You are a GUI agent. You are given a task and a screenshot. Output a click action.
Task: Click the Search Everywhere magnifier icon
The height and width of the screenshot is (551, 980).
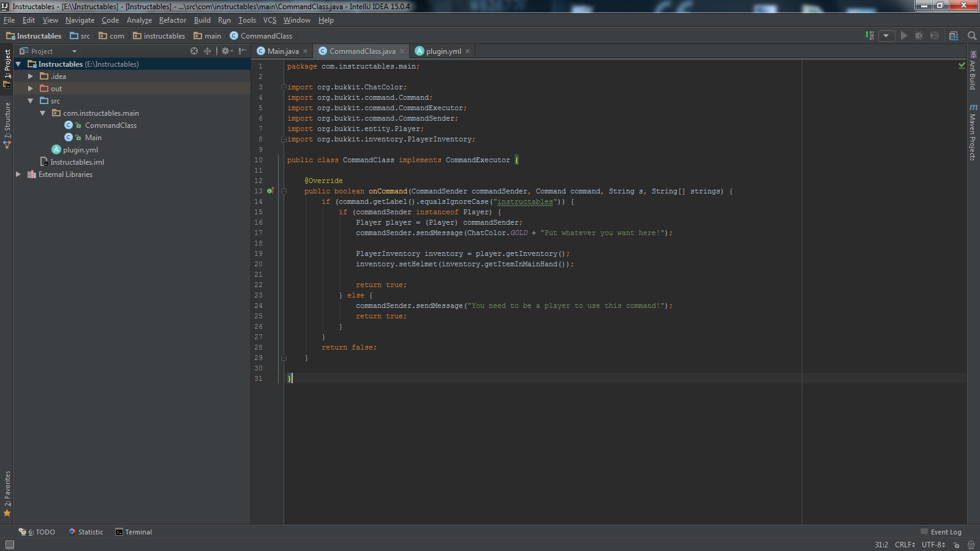(x=972, y=36)
